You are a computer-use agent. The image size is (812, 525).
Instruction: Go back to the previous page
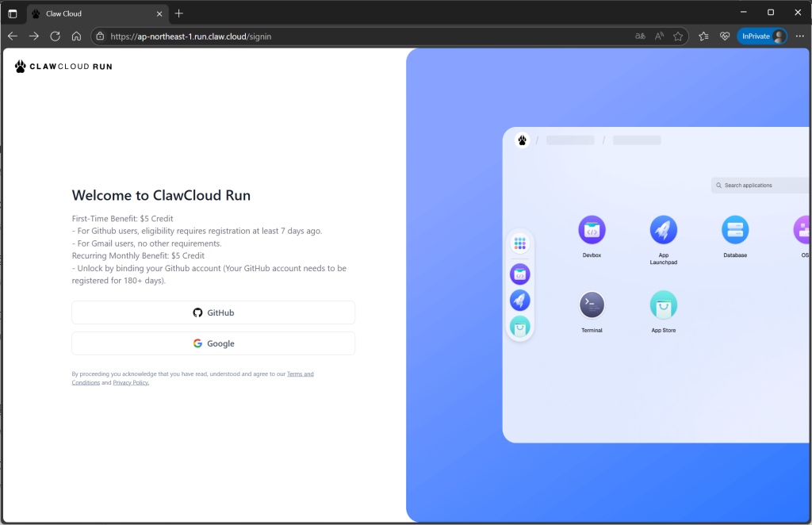13,36
